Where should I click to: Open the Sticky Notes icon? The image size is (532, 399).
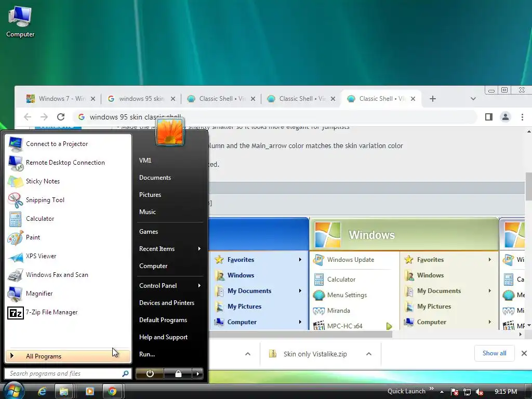click(15, 181)
